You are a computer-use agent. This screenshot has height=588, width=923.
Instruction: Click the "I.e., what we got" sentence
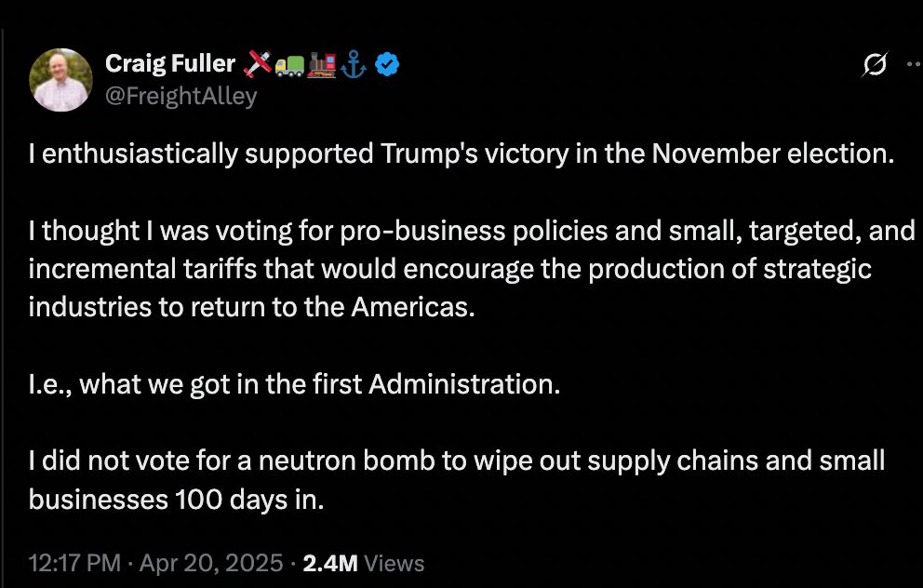click(294, 383)
